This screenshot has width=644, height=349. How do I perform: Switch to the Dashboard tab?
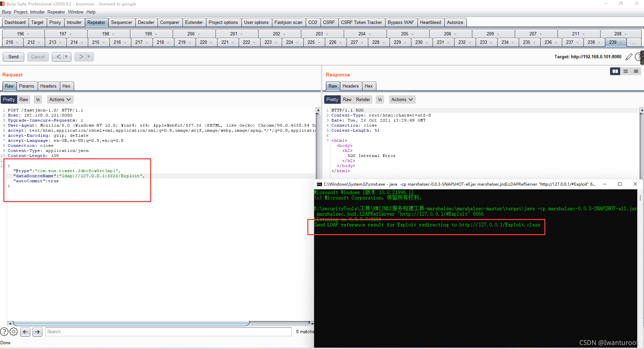click(x=15, y=23)
